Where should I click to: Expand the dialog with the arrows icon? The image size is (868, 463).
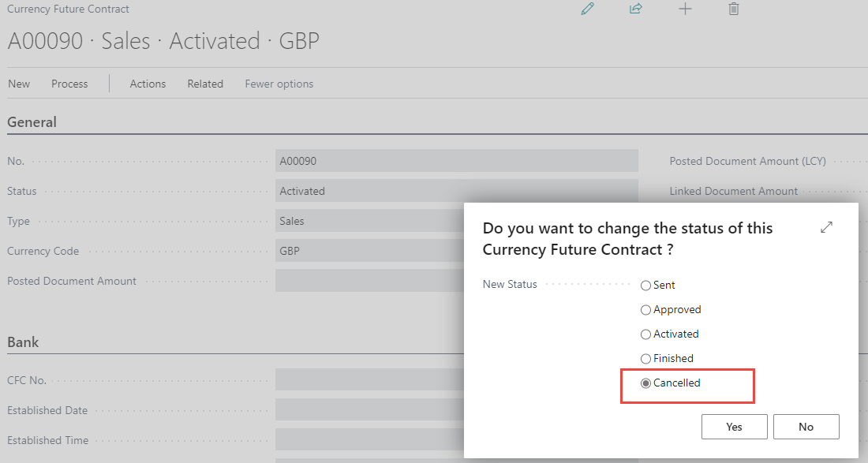tap(826, 227)
